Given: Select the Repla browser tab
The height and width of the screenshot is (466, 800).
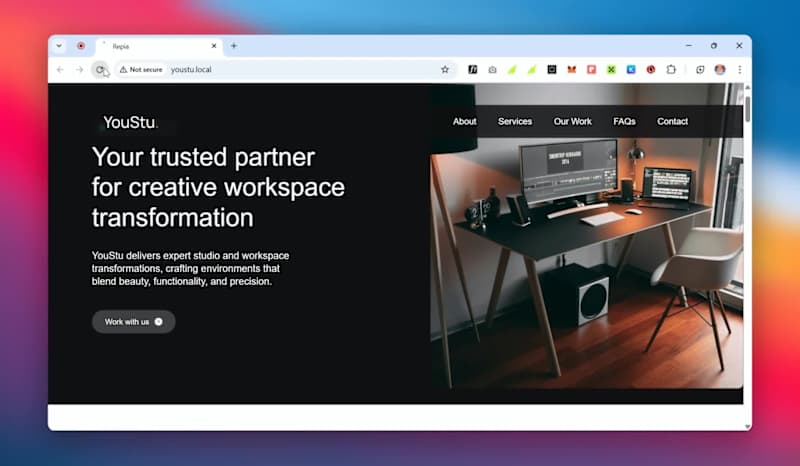Looking at the screenshot, I should tap(158, 46).
